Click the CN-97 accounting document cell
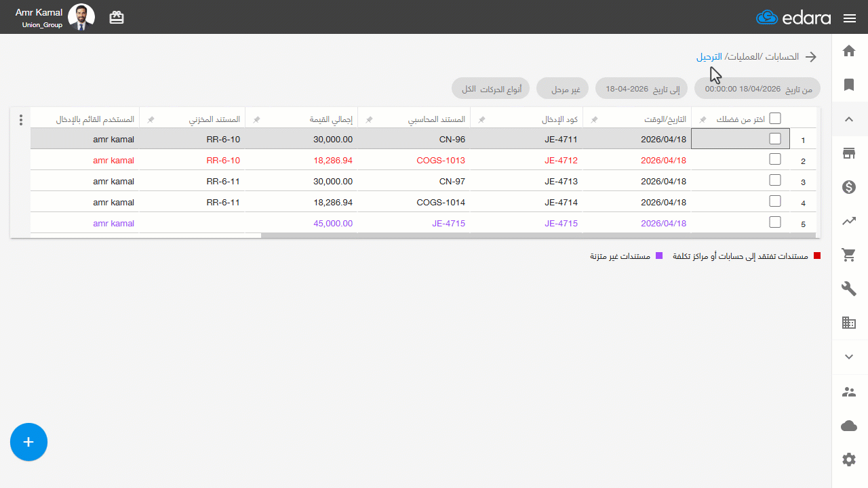 (x=414, y=182)
